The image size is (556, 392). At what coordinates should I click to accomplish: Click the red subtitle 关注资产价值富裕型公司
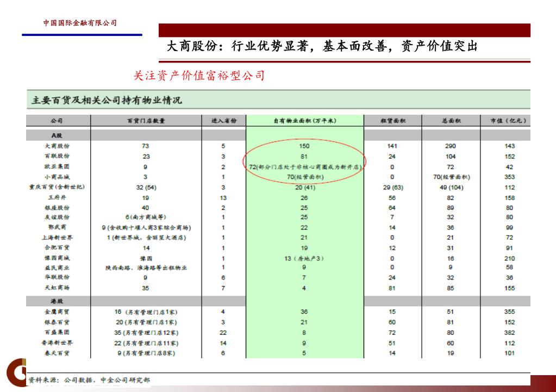pos(199,75)
